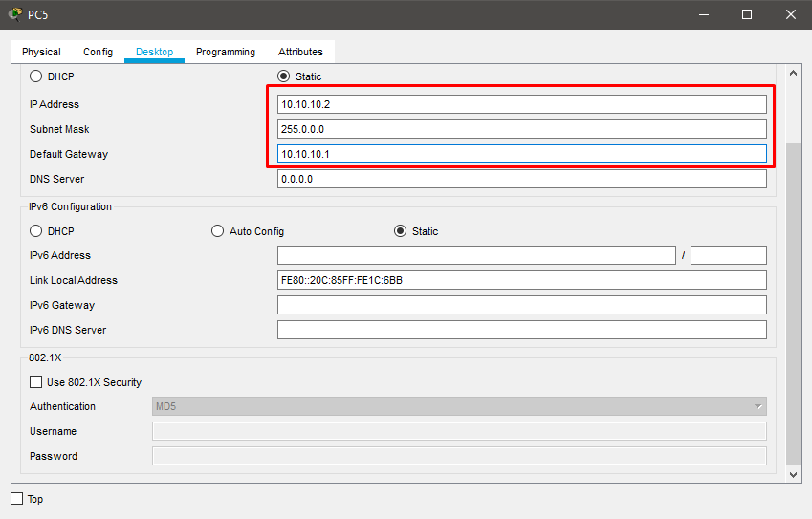Screen dimensions: 812x519
Task: Close the PC5 window
Action: pyautogui.click(x=790, y=14)
